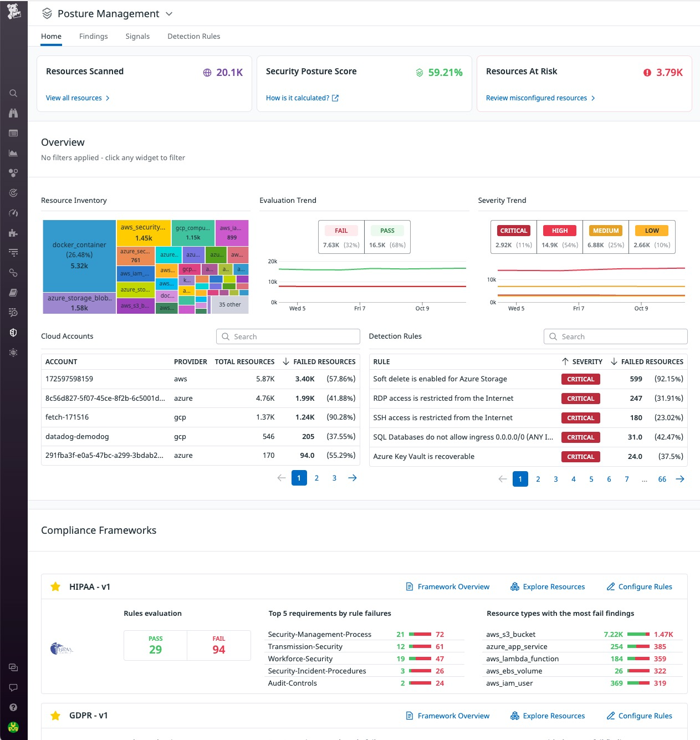The height and width of the screenshot is (740, 700).
Task: Switch to the Findings tab
Action: pyautogui.click(x=93, y=36)
